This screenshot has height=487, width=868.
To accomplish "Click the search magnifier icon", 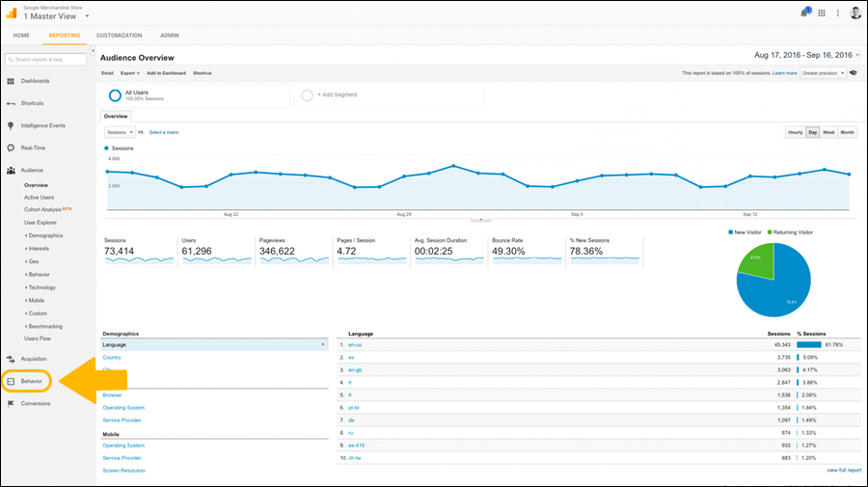I will 11,59.
